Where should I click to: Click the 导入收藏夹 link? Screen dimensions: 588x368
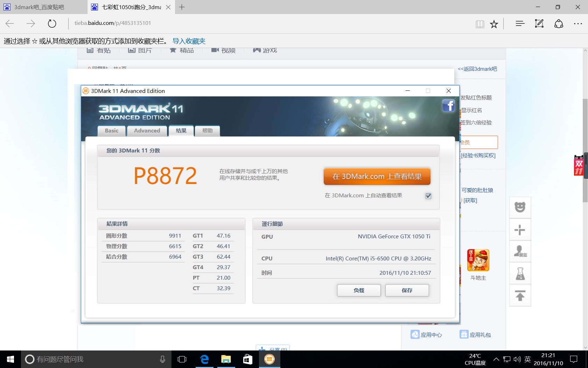pos(189,41)
